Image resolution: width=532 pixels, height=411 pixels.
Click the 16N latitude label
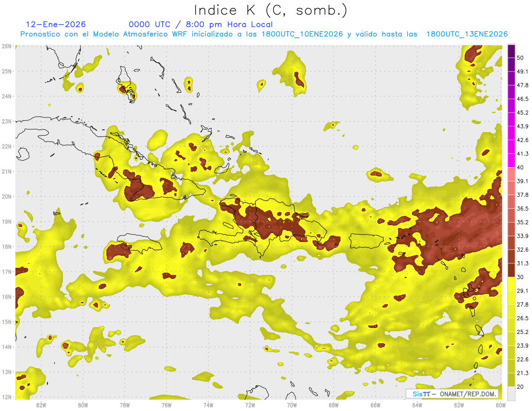(6, 297)
